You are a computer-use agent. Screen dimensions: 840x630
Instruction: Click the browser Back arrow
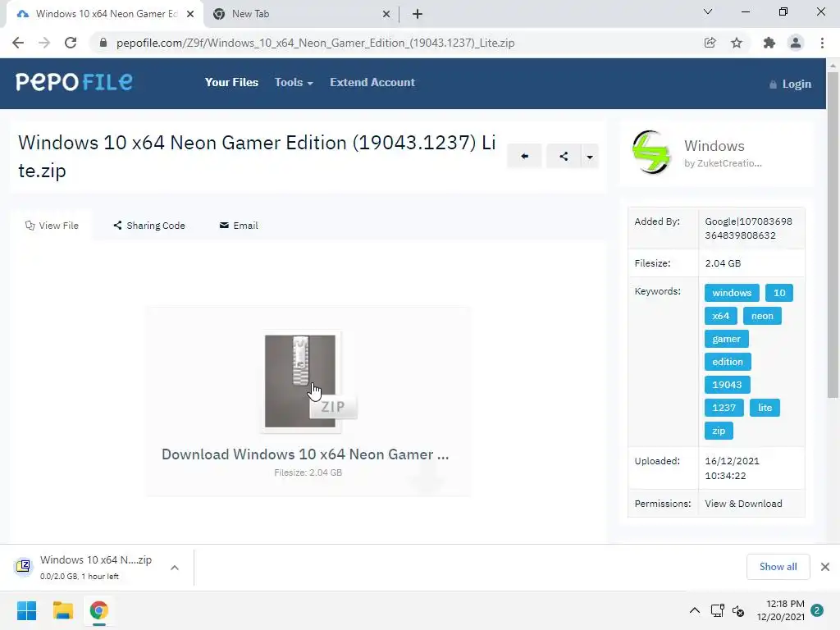point(18,43)
